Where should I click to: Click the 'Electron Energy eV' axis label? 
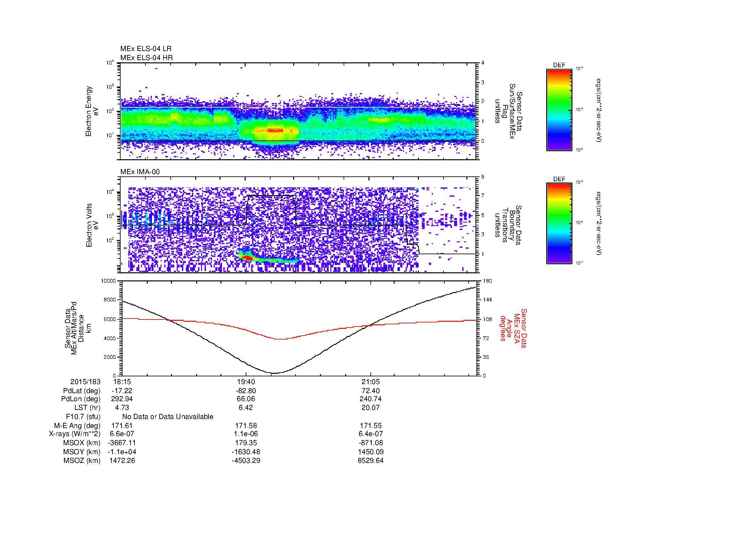92,111
